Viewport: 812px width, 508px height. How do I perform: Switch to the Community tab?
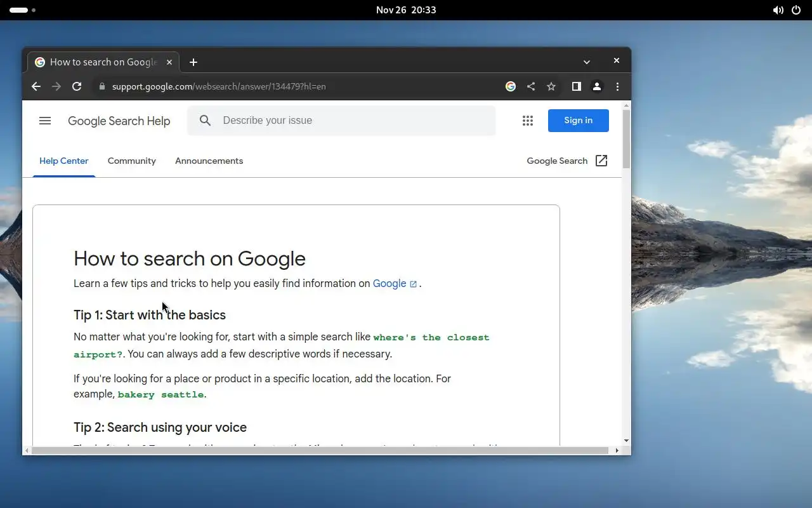tap(132, 161)
